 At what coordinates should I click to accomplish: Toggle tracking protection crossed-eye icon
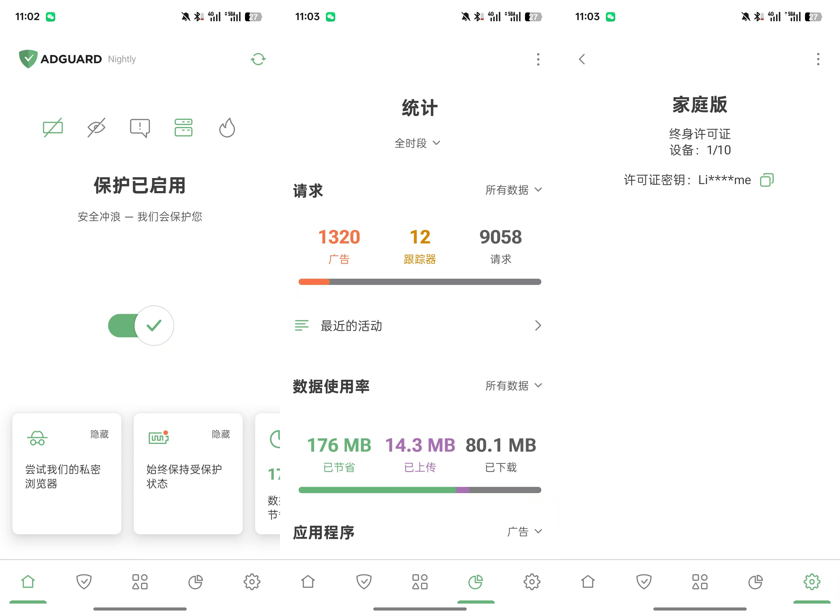click(x=96, y=128)
